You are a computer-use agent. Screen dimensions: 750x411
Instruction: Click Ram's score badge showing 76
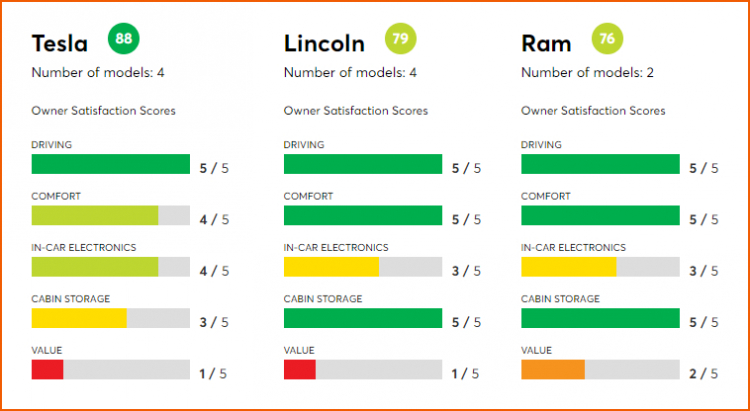(x=606, y=40)
